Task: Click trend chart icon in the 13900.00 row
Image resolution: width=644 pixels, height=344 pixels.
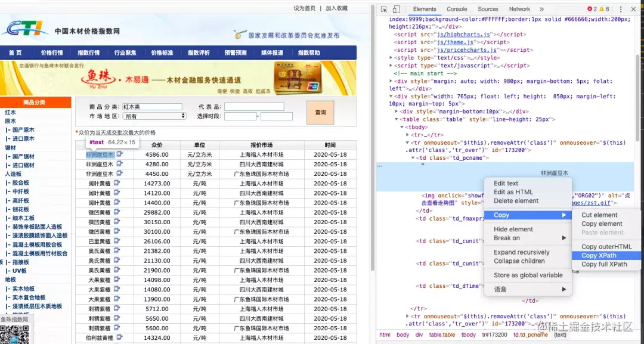Action: pyautogui.click(x=117, y=299)
